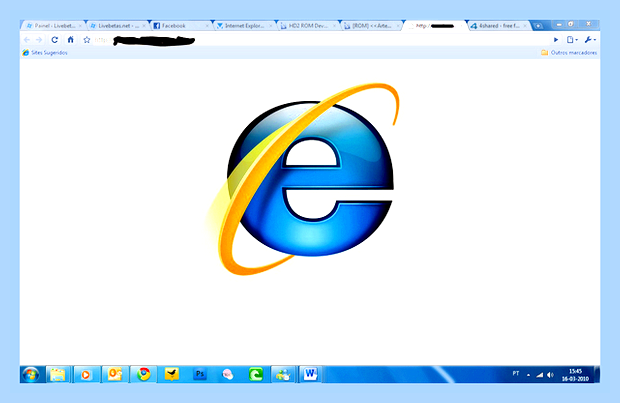Open Windows Live Messenger from taskbar
The image size is (620, 403).
click(283, 374)
